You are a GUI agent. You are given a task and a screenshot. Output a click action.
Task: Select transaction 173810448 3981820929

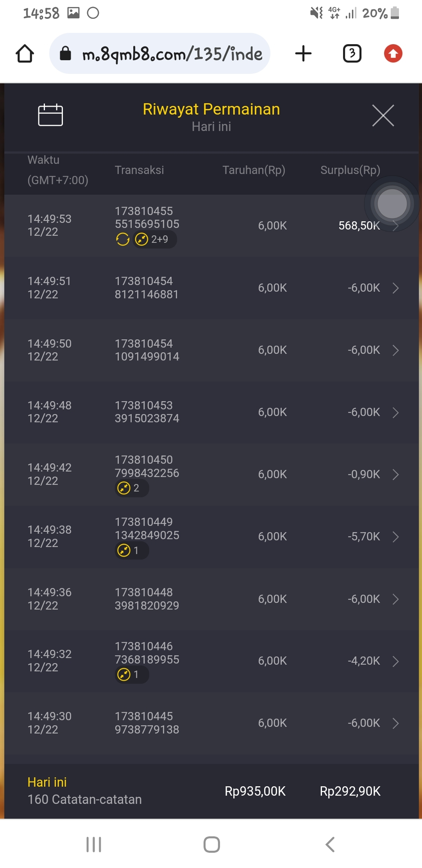[147, 599]
